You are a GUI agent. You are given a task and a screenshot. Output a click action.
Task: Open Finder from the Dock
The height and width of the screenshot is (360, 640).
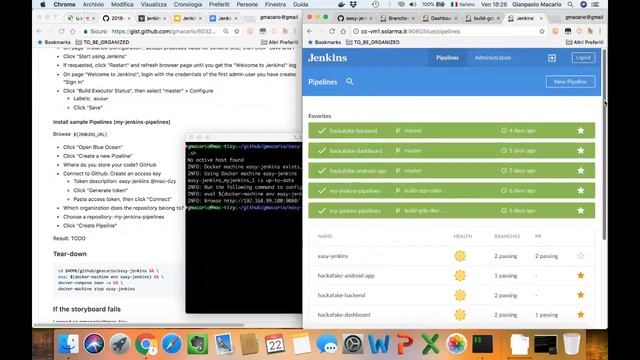(x=68, y=344)
